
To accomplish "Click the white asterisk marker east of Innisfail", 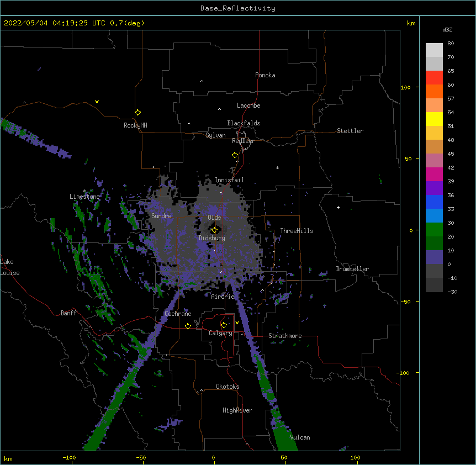I will tap(277, 167).
